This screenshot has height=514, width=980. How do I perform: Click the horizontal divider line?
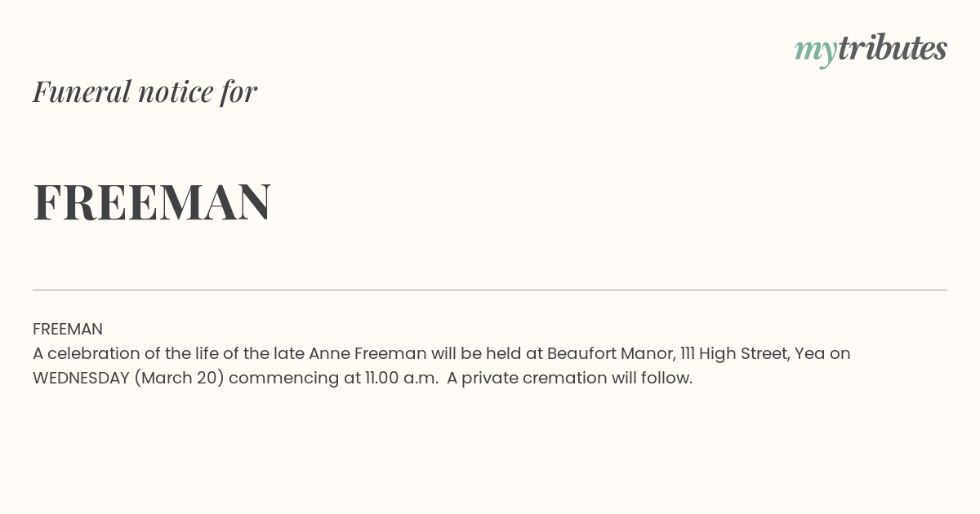(490, 290)
